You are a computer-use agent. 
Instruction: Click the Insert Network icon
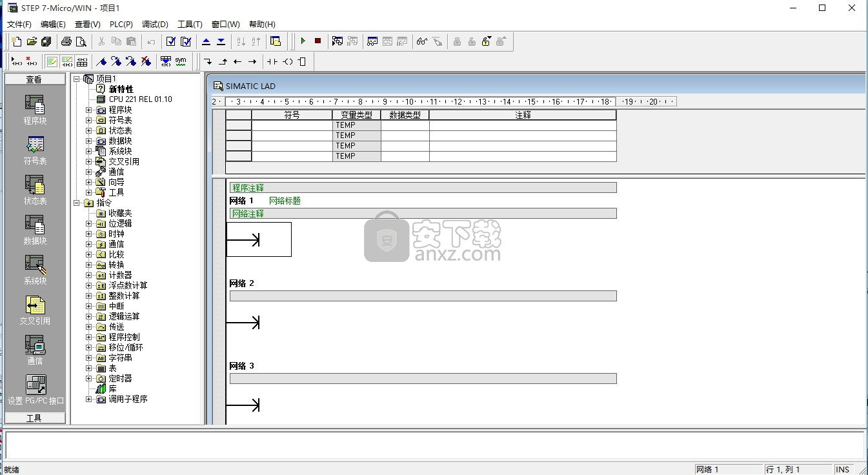click(x=17, y=61)
